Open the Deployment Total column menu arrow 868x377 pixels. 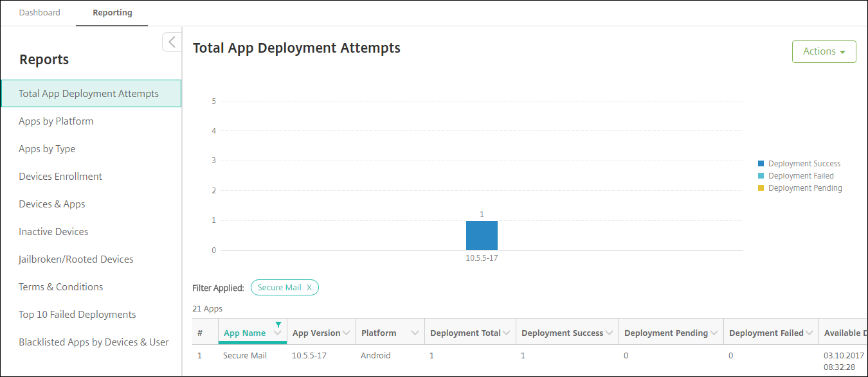507,333
